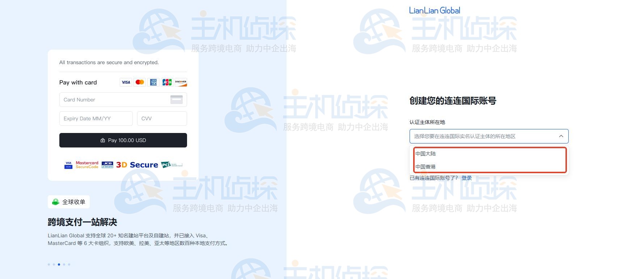Click the Visa card icon
This screenshot has height=279, width=644.
tap(126, 82)
